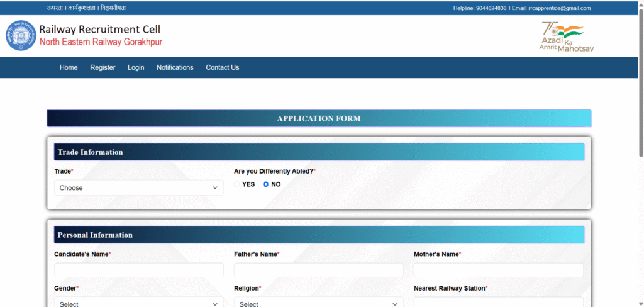Focus the Father's Name input field
This screenshot has height=307, width=644.
(x=318, y=270)
